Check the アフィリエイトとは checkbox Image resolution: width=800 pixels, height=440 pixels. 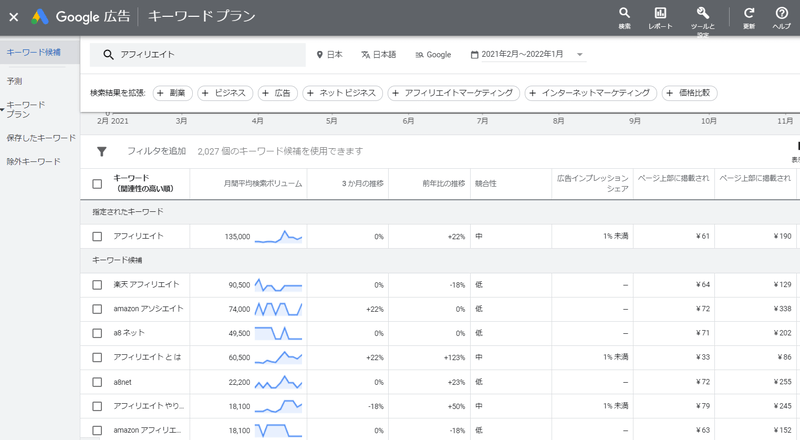pyautogui.click(x=97, y=357)
